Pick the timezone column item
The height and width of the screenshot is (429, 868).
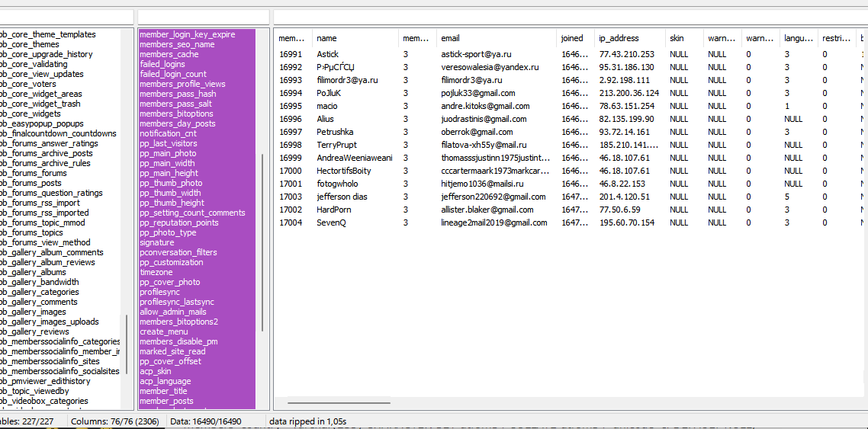(x=156, y=272)
